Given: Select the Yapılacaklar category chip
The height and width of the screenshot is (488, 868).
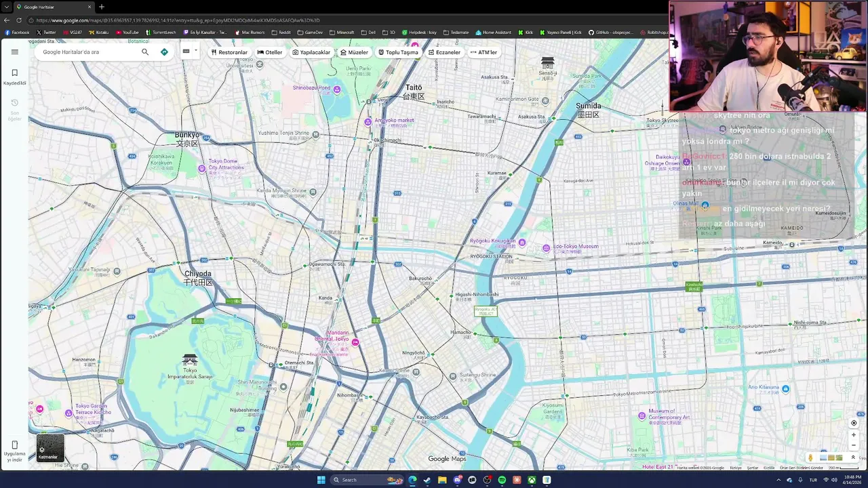Looking at the screenshot, I should [311, 52].
